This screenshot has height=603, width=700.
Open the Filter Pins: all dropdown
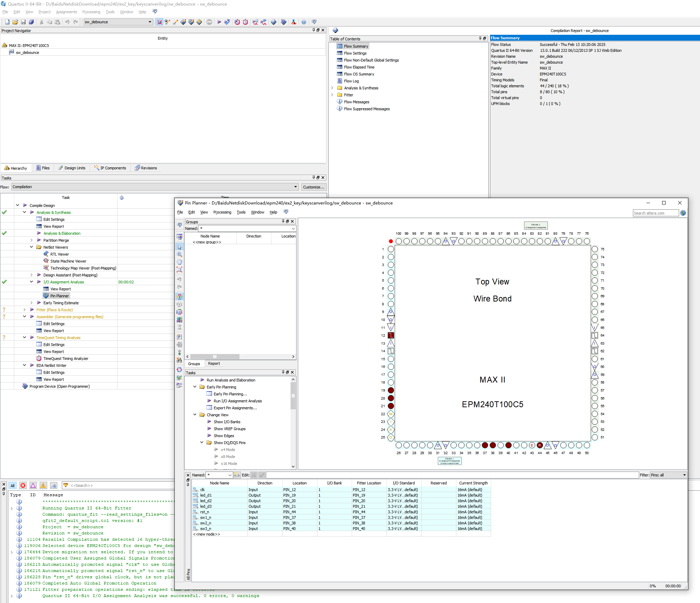click(x=668, y=475)
